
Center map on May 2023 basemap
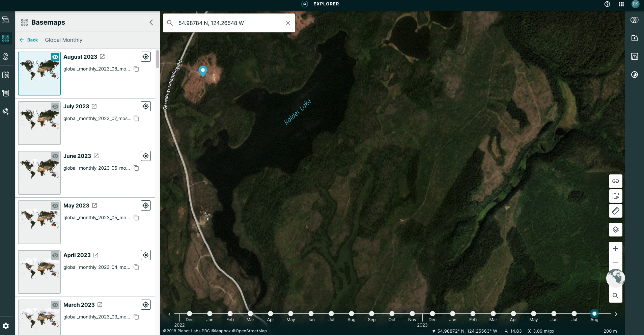[146, 205]
